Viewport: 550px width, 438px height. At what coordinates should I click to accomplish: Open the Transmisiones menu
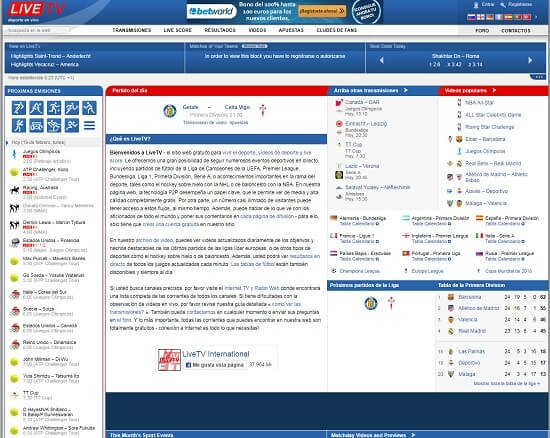click(x=132, y=30)
